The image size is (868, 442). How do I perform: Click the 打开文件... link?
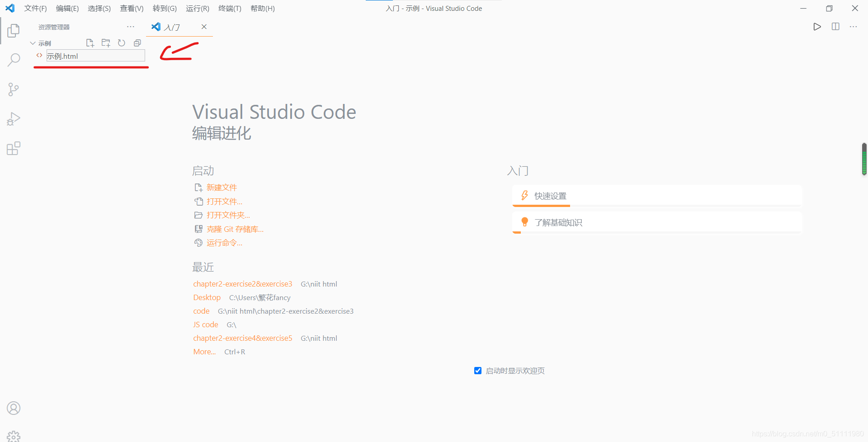(x=224, y=201)
